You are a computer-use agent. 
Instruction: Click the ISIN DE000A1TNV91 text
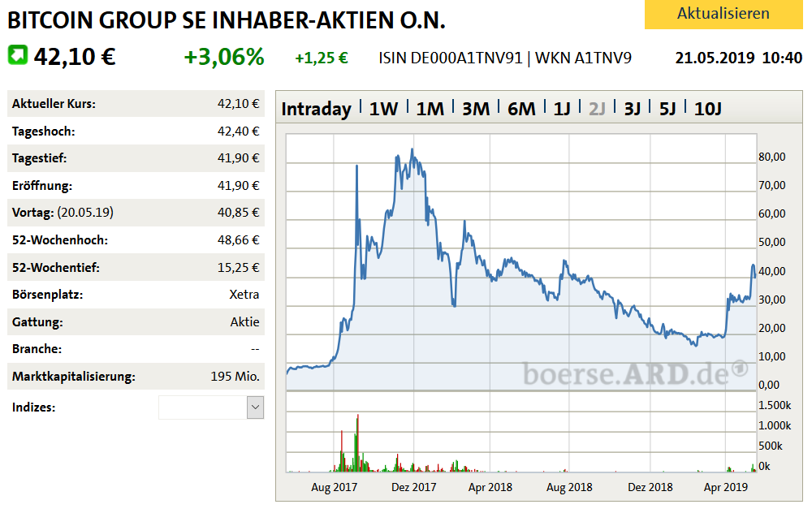451,58
